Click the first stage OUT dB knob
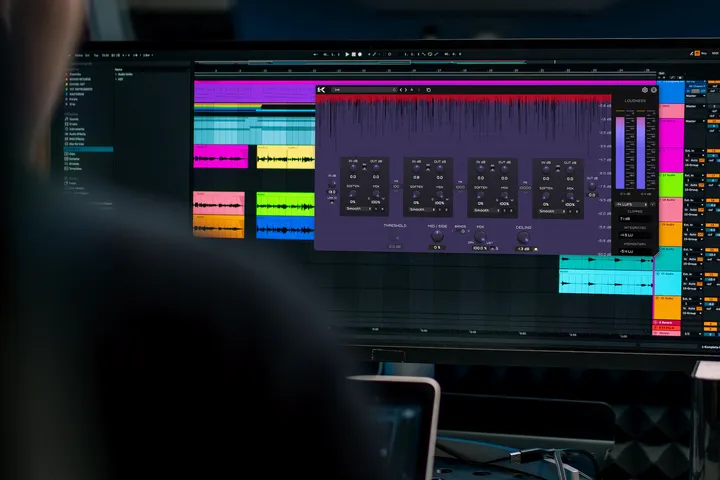Screen dimensions: 720x480 376,169
